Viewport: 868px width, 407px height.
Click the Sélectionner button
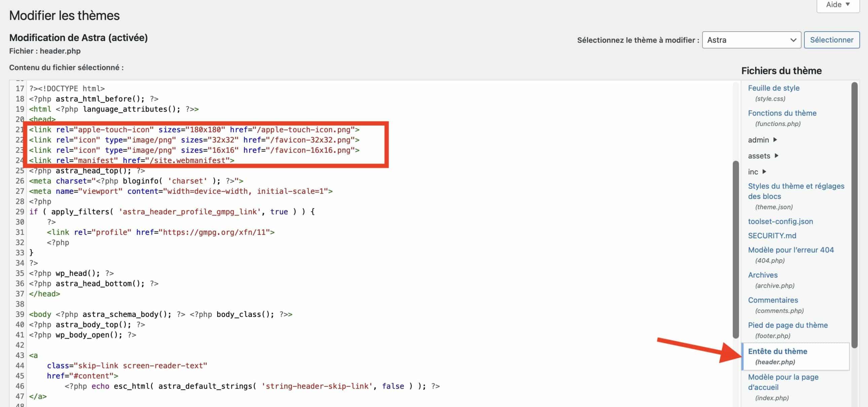coord(832,40)
